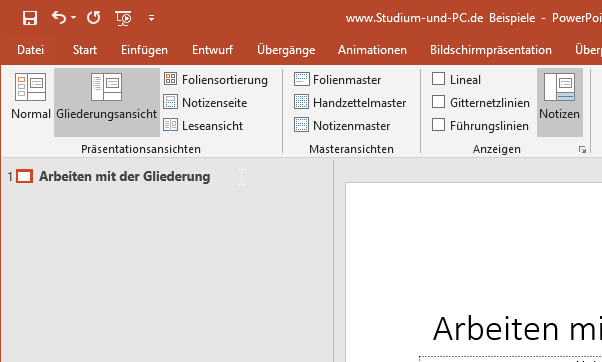This screenshot has width=602, height=362.
Task: Open the Datei tab
Action: coord(30,50)
